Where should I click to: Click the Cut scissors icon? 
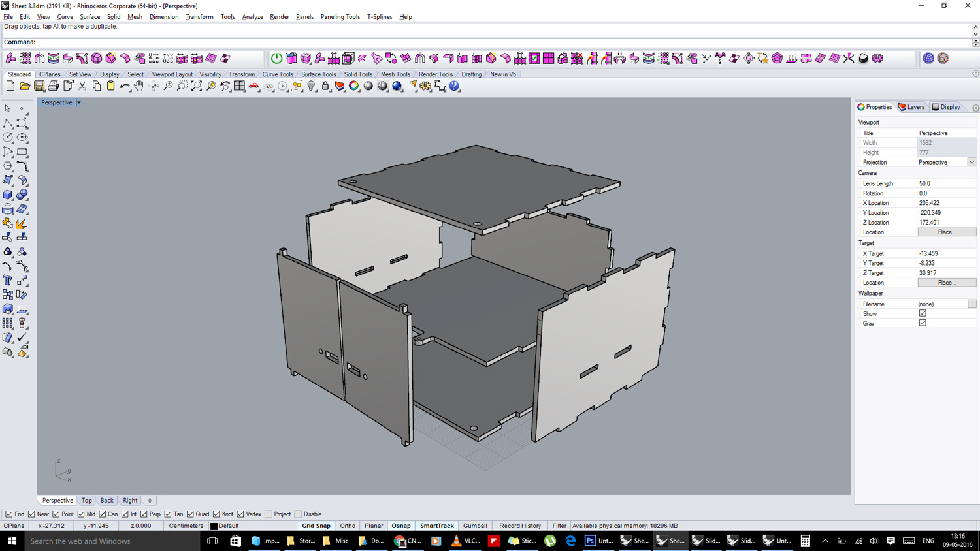point(82,86)
